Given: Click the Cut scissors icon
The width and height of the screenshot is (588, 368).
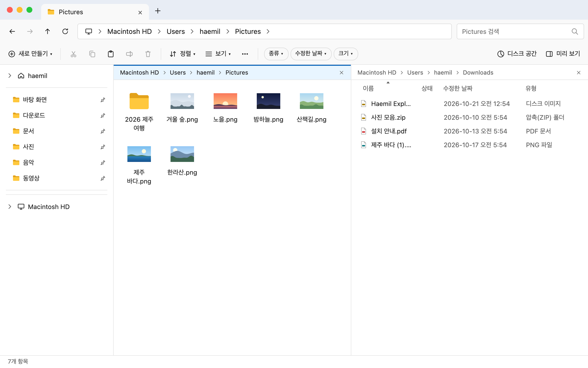Looking at the screenshot, I should [73, 54].
